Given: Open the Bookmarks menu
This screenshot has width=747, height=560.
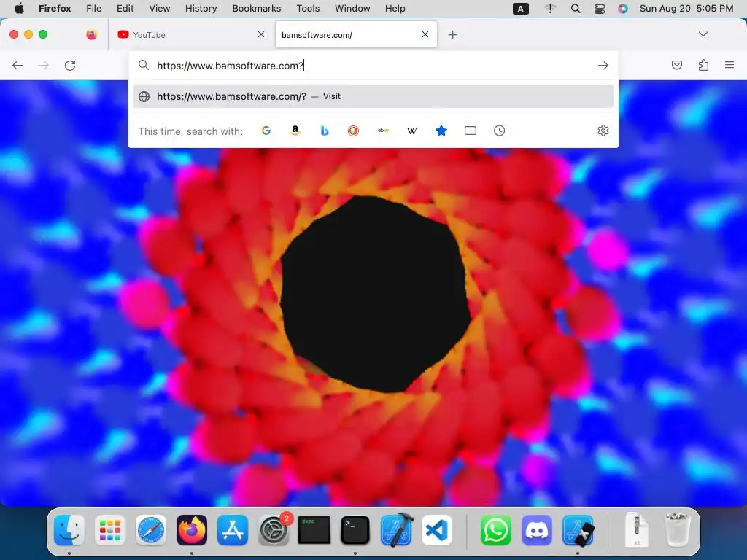Looking at the screenshot, I should pos(256,8).
